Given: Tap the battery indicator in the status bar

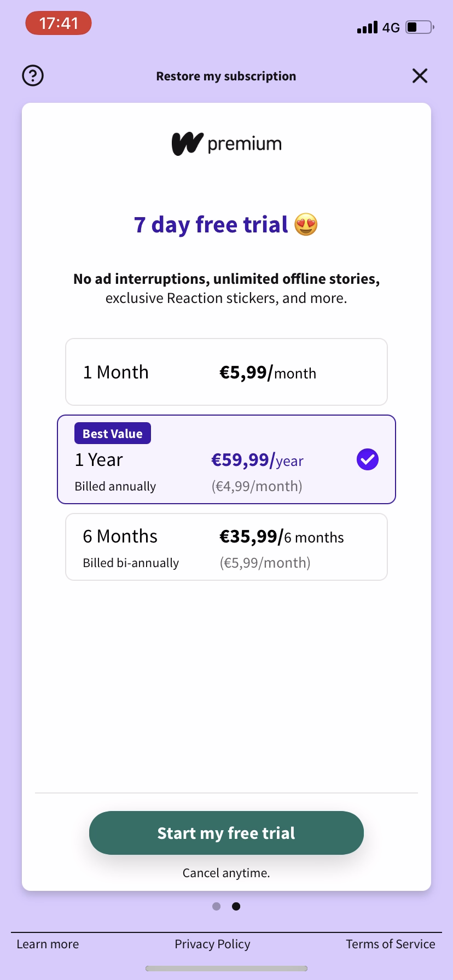Looking at the screenshot, I should [417, 27].
